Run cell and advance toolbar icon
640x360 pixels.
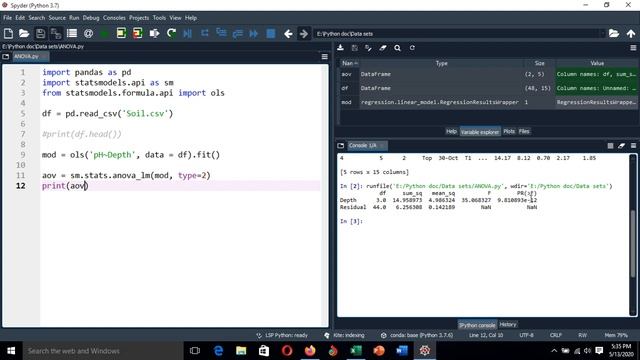138,33
